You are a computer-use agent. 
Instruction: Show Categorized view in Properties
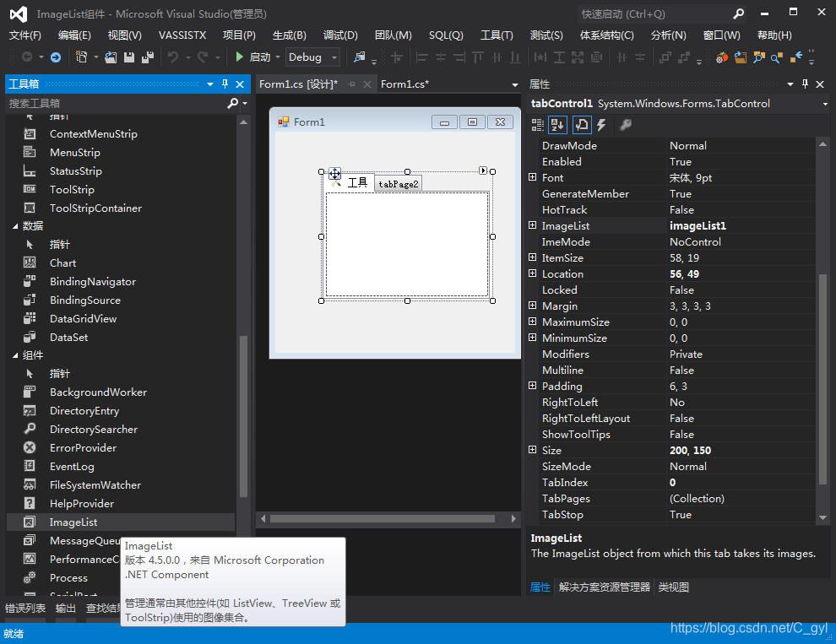click(537, 125)
